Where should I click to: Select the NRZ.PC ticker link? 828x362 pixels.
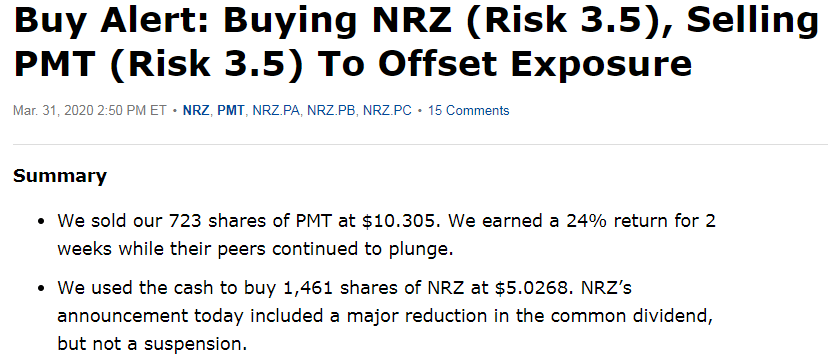(387, 111)
